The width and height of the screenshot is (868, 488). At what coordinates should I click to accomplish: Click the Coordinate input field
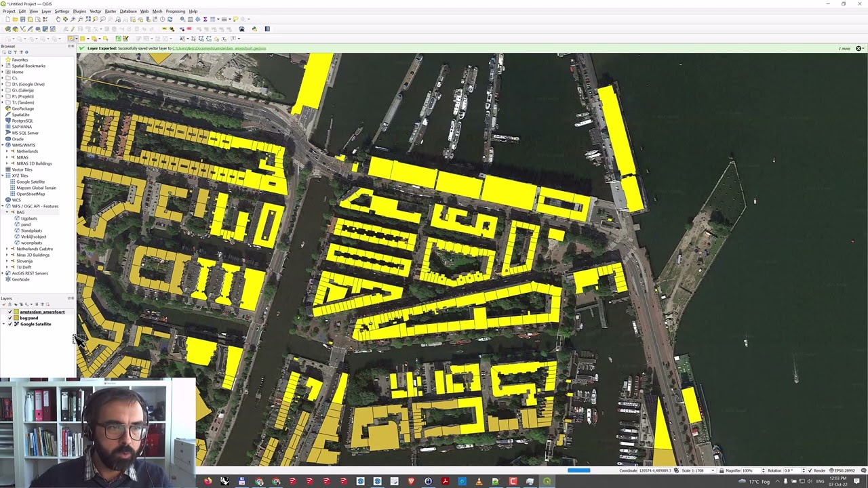(x=655, y=470)
